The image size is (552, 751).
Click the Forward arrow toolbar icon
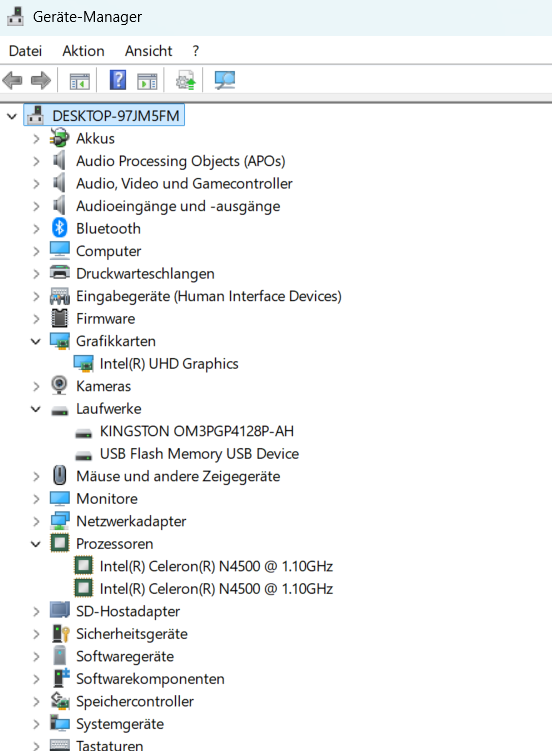tap(41, 80)
